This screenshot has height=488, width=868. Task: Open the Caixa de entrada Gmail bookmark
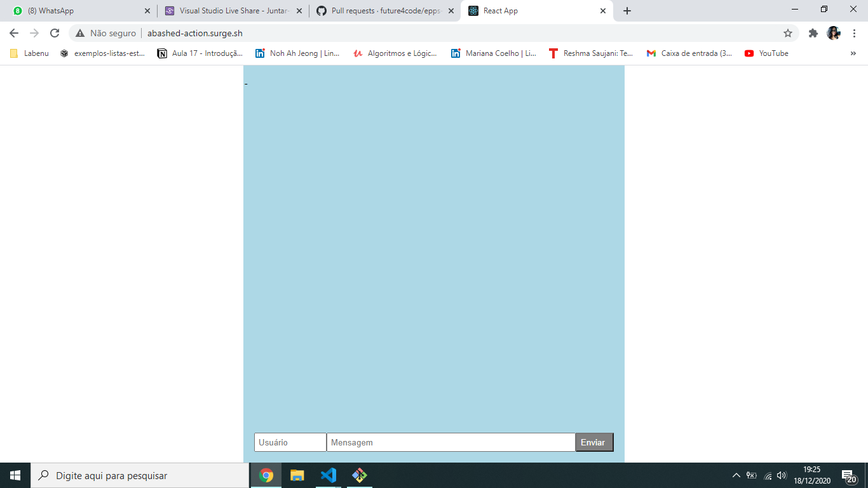[689, 53]
